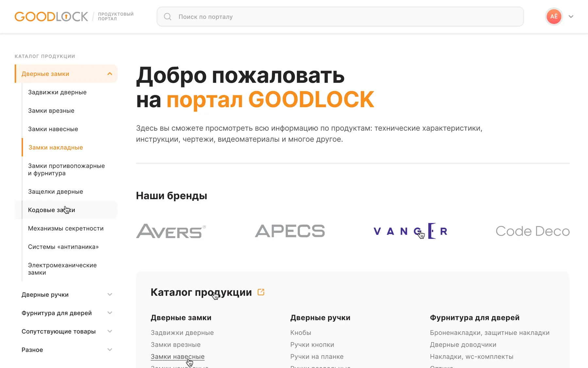Open Замки врезные in sidebar
Image resolution: width=588 pixels, height=368 pixels.
51,111
